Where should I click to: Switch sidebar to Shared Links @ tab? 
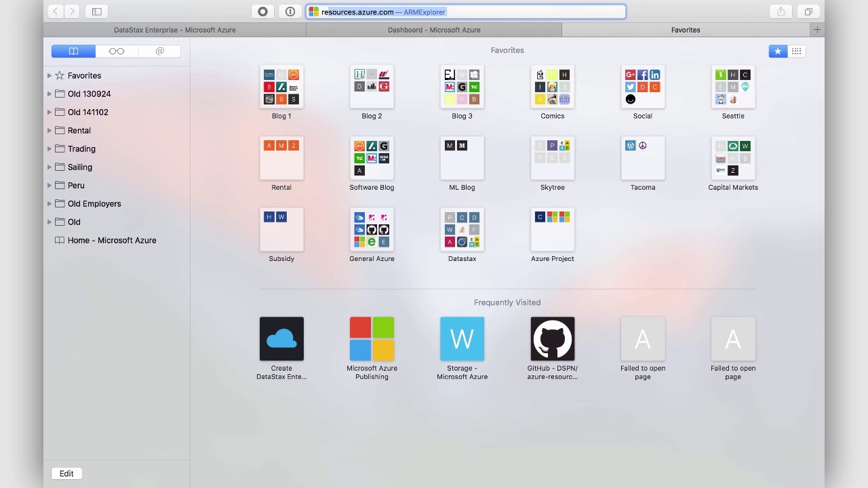coord(160,51)
